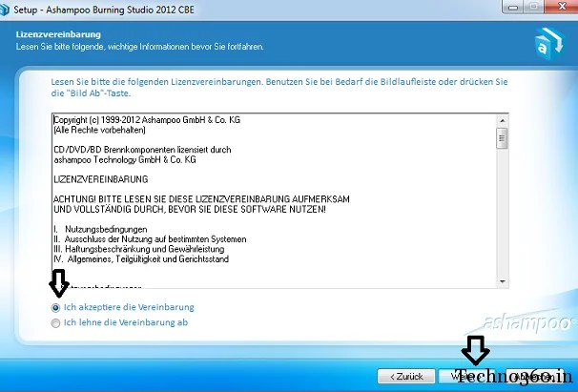Close the setup window
The width and height of the screenshot is (578, 392).
[x=562, y=7]
